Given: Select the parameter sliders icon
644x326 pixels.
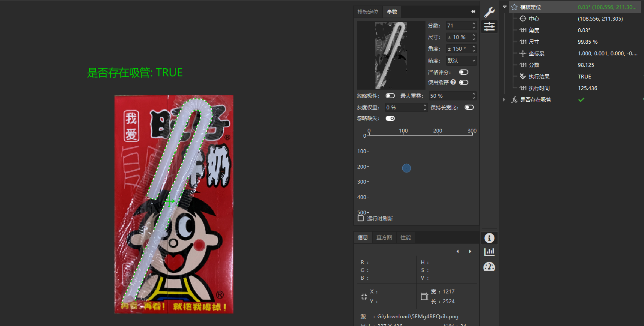Looking at the screenshot, I should pyautogui.click(x=489, y=27).
